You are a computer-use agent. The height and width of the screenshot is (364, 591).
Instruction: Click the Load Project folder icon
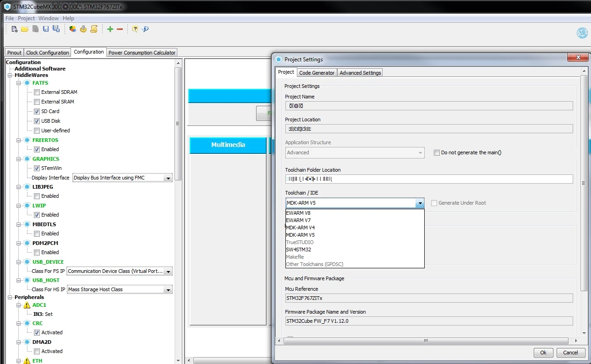pyautogui.click(x=25, y=29)
